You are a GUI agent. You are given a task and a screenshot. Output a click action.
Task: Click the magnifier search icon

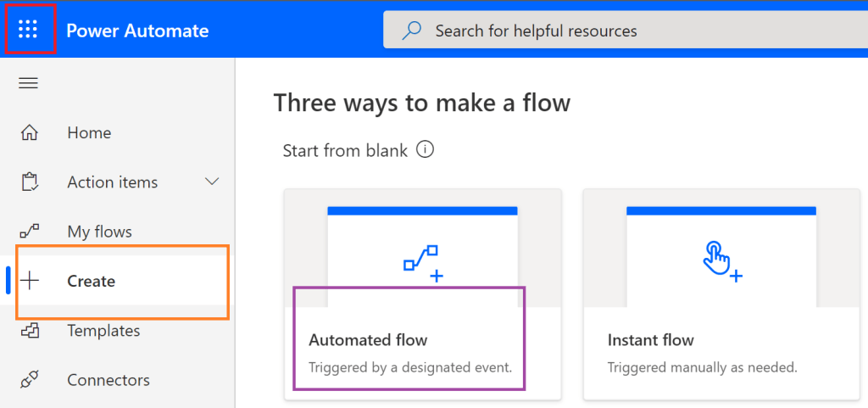[x=412, y=31]
